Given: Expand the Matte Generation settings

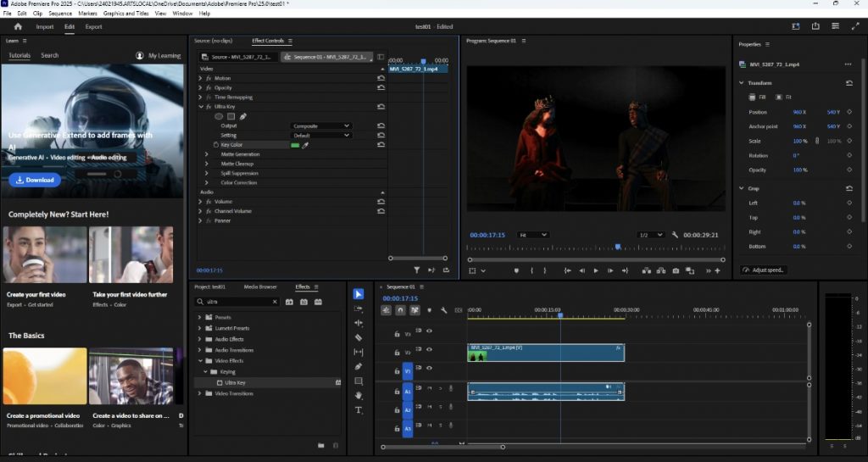Looking at the screenshot, I should pos(206,154).
